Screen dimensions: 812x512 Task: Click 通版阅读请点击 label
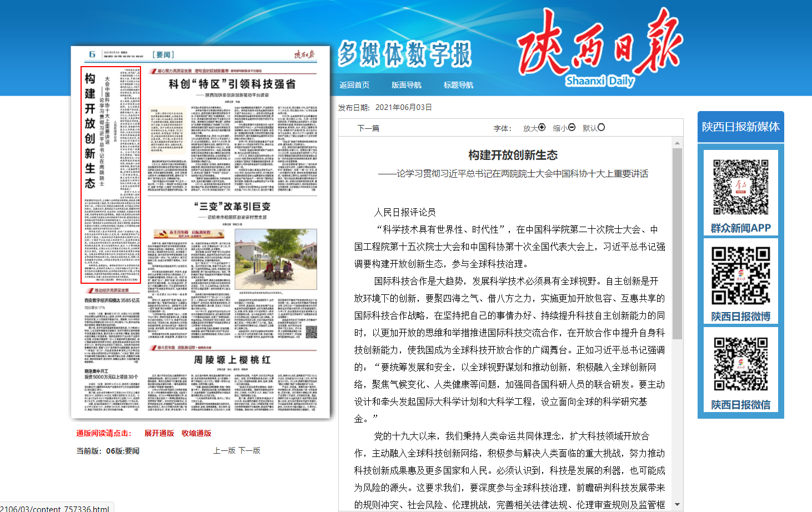(104, 433)
